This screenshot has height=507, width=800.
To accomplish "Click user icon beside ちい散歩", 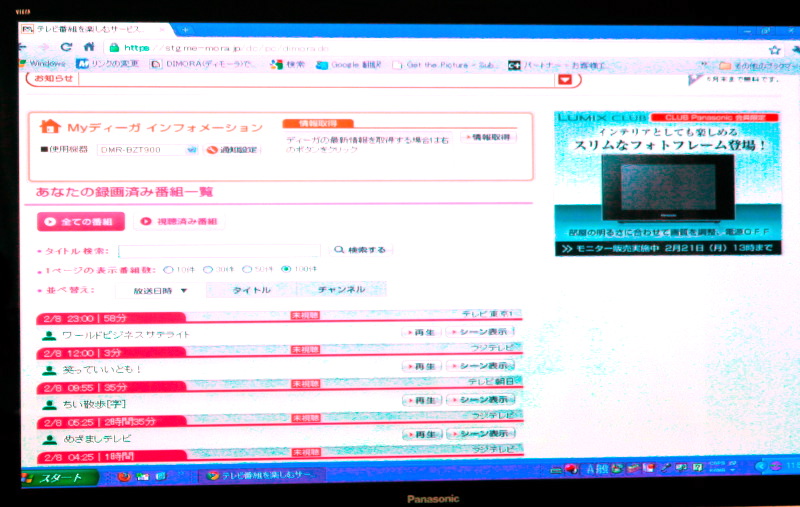I will pos(49,404).
